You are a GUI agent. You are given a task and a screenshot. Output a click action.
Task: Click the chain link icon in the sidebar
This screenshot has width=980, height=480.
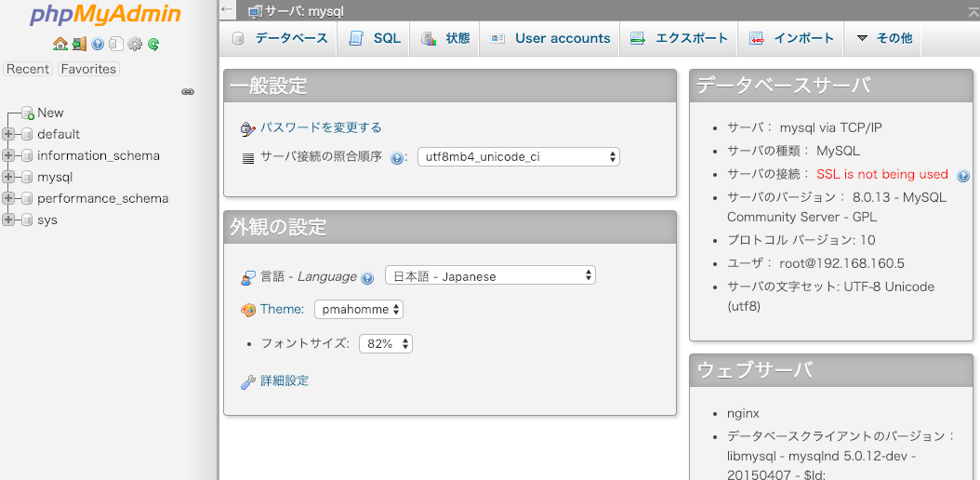click(188, 91)
